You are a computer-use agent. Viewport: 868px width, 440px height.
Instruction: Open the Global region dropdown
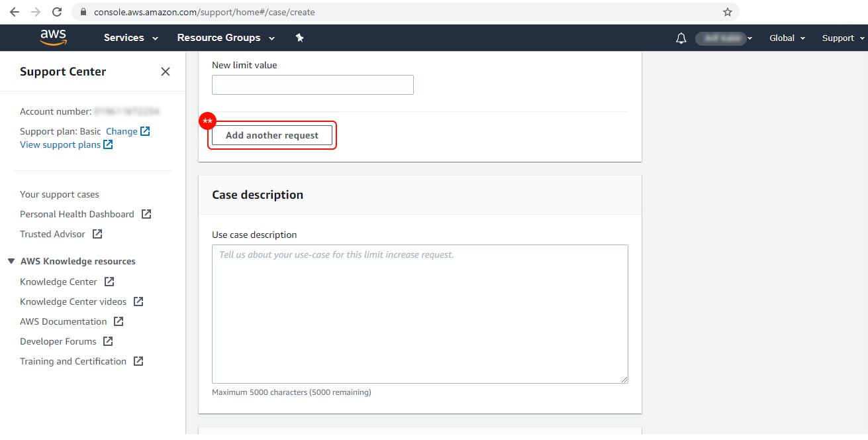coord(787,38)
